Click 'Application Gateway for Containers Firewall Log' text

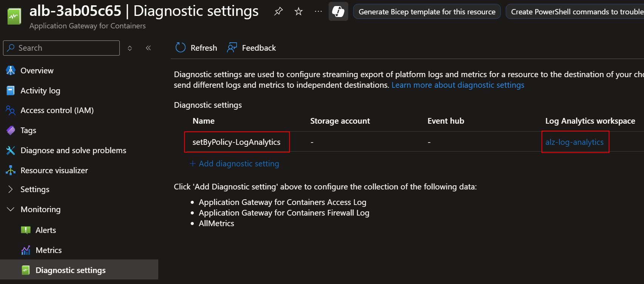pos(284,213)
